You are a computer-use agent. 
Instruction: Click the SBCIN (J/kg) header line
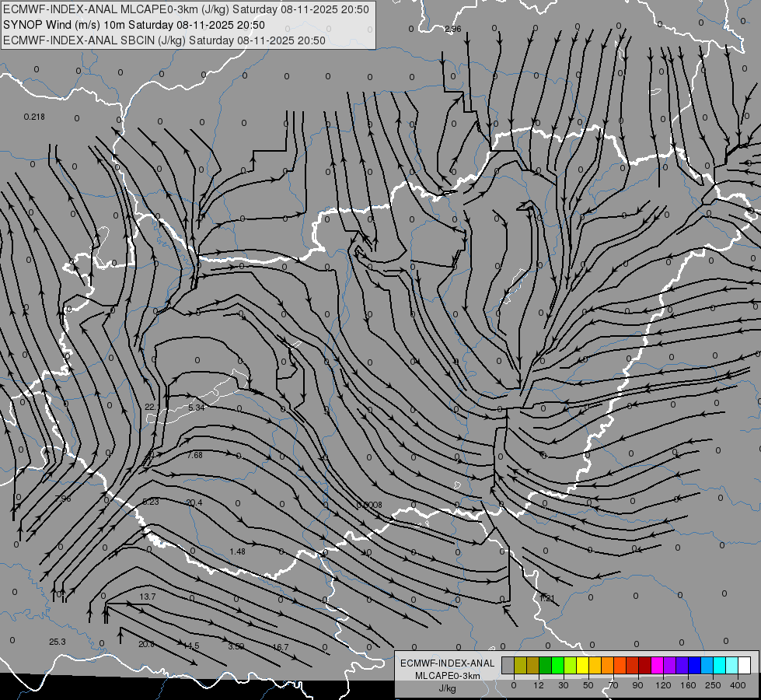[x=164, y=40]
